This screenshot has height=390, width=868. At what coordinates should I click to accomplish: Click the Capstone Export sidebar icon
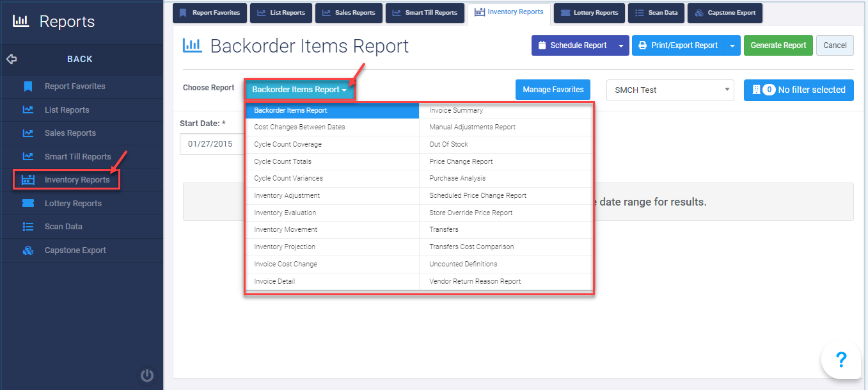[x=28, y=250]
